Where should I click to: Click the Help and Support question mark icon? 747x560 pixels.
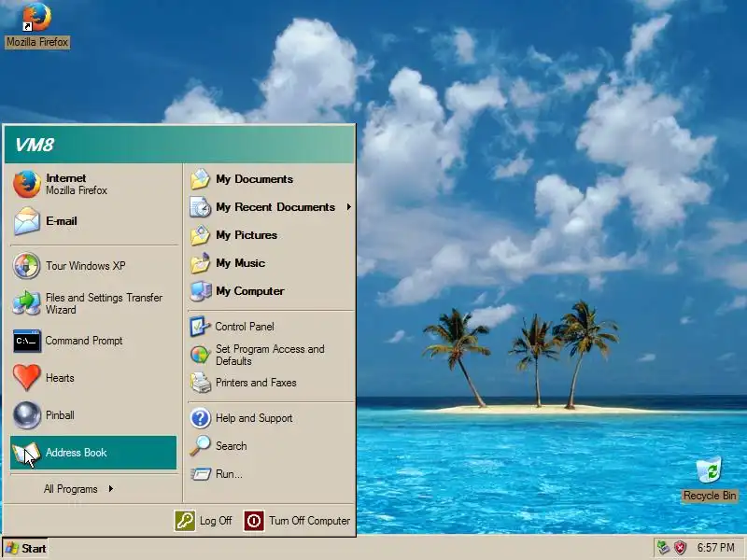pos(201,418)
